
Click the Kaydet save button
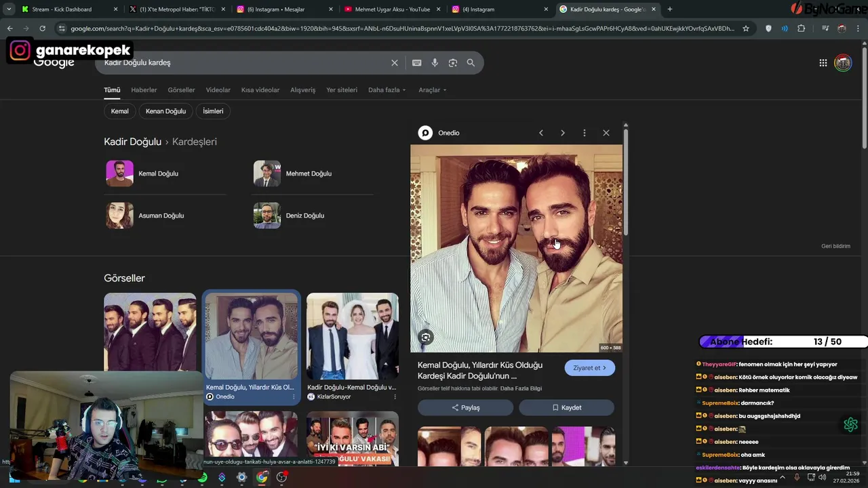point(567,407)
